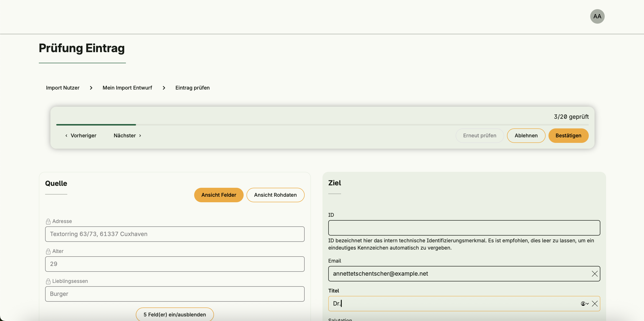The height and width of the screenshot is (321, 644).
Task: Switch to Ansicht Felder view
Action: pyautogui.click(x=219, y=195)
